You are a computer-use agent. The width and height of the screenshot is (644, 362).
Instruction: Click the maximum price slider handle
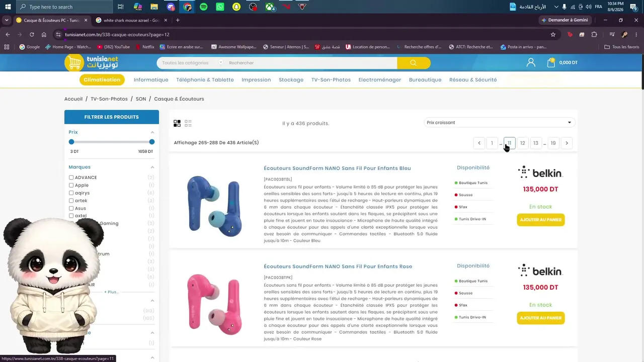click(x=152, y=142)
